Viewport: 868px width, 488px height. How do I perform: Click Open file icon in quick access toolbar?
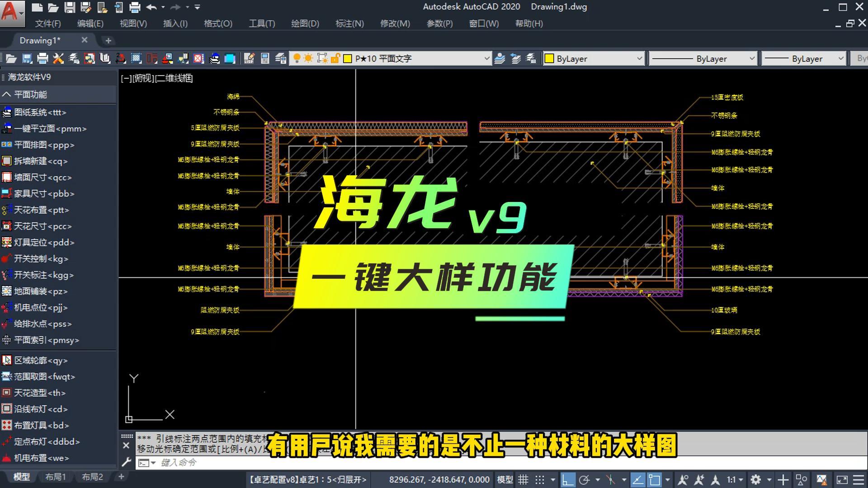[53, 7]
